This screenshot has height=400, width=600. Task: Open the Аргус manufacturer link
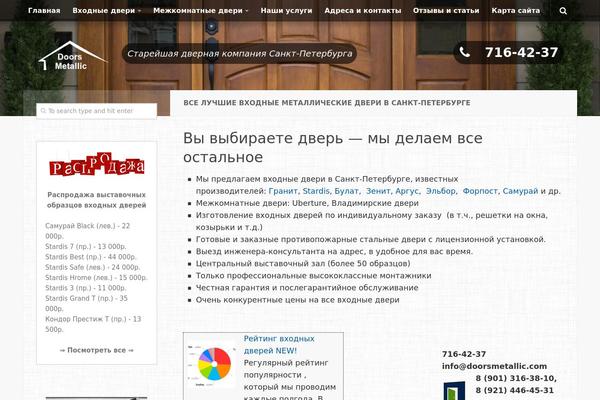[406, 191]
